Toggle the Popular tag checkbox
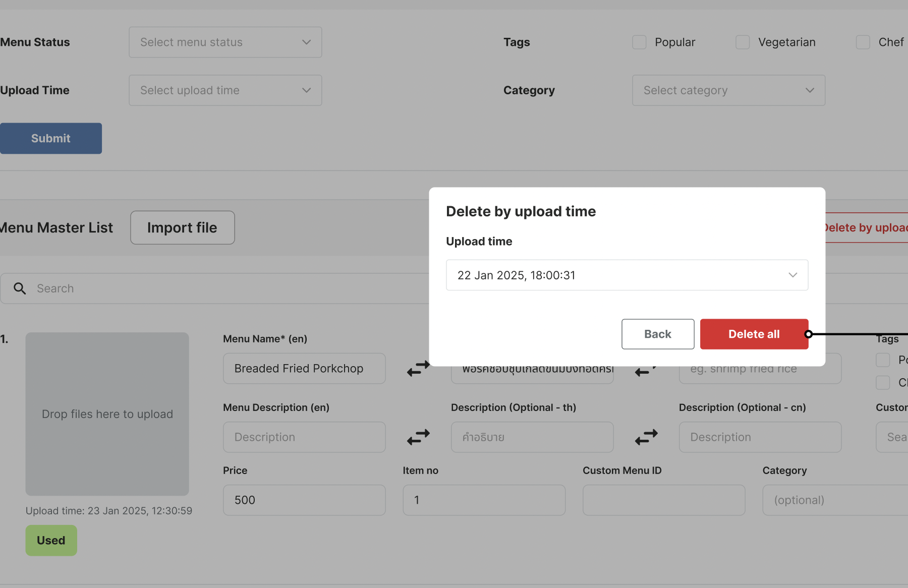 [x=639, y=42]
